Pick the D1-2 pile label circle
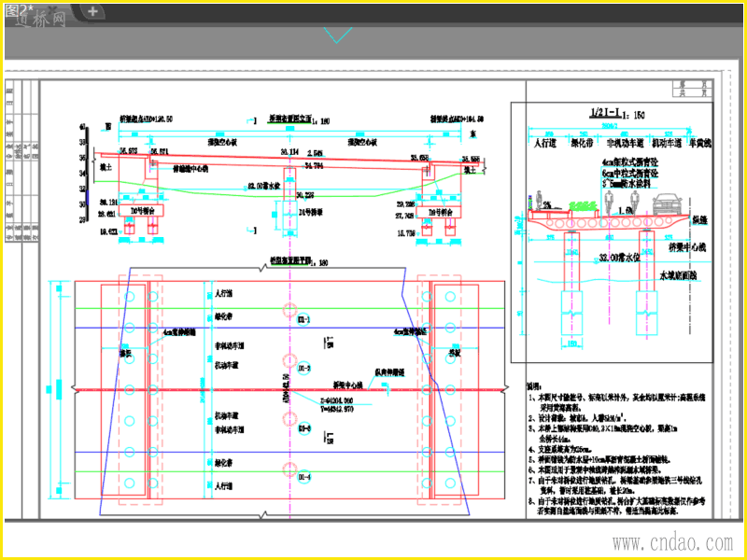This screenshot has height=560, width=747. point(304,368)
